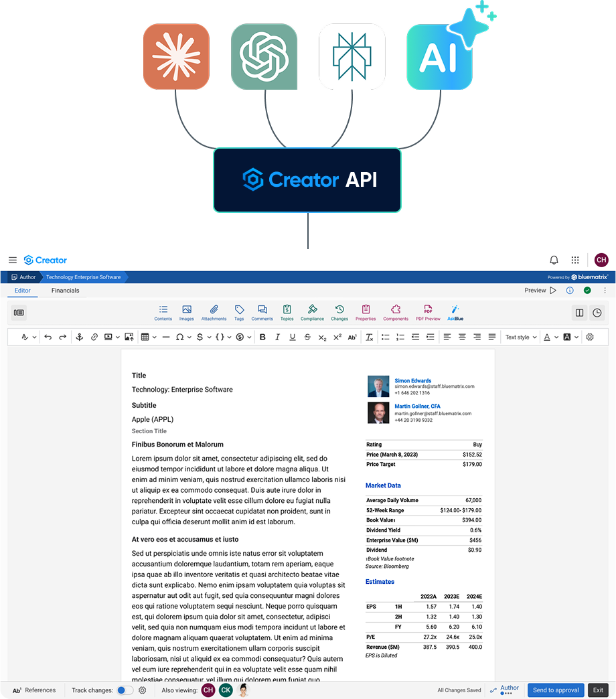Clear text formatting
616x699 pixels.
pos(370,337)
